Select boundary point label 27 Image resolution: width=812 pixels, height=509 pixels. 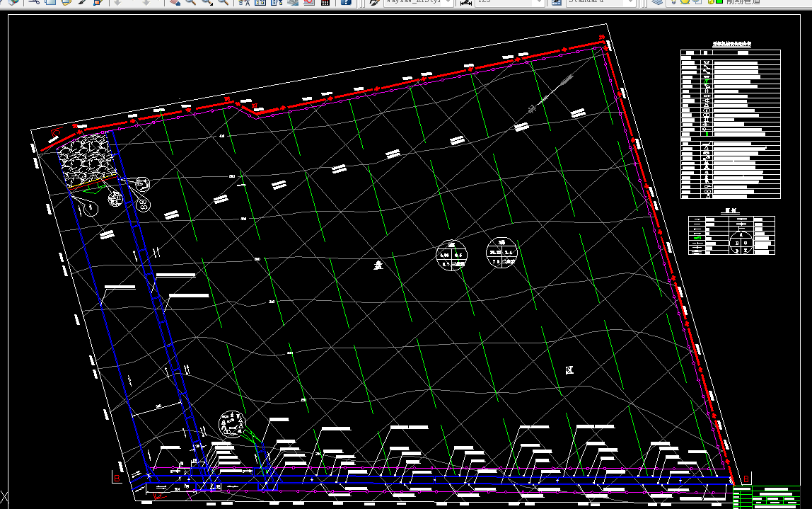pos(255,105)
